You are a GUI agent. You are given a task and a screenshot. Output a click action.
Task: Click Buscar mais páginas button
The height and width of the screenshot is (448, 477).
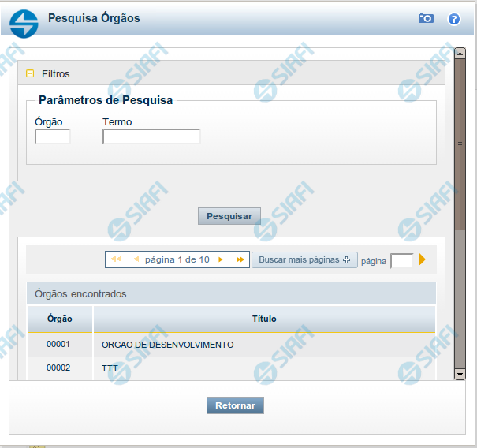click(304, 259)
